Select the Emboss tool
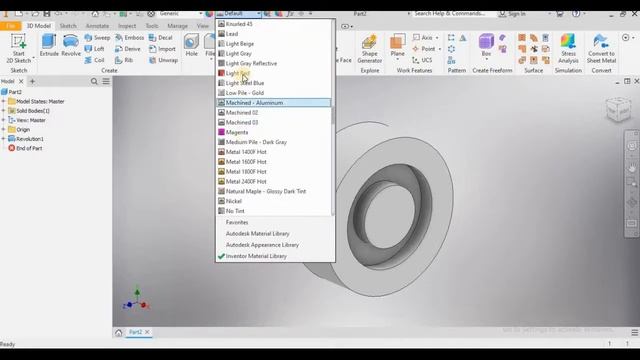Screen dimensions: 640x360 (130, 38)
